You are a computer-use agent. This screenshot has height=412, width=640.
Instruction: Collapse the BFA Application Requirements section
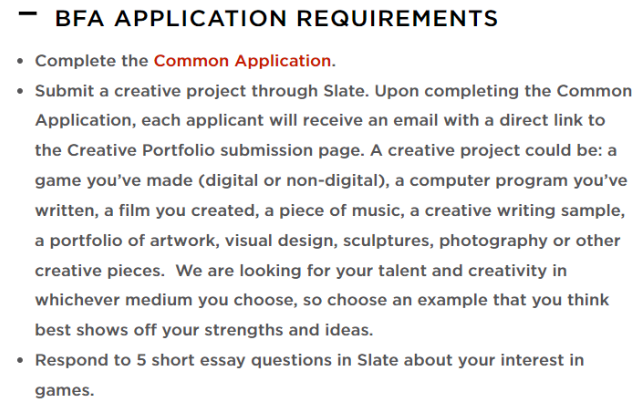[x=28, y=14]
